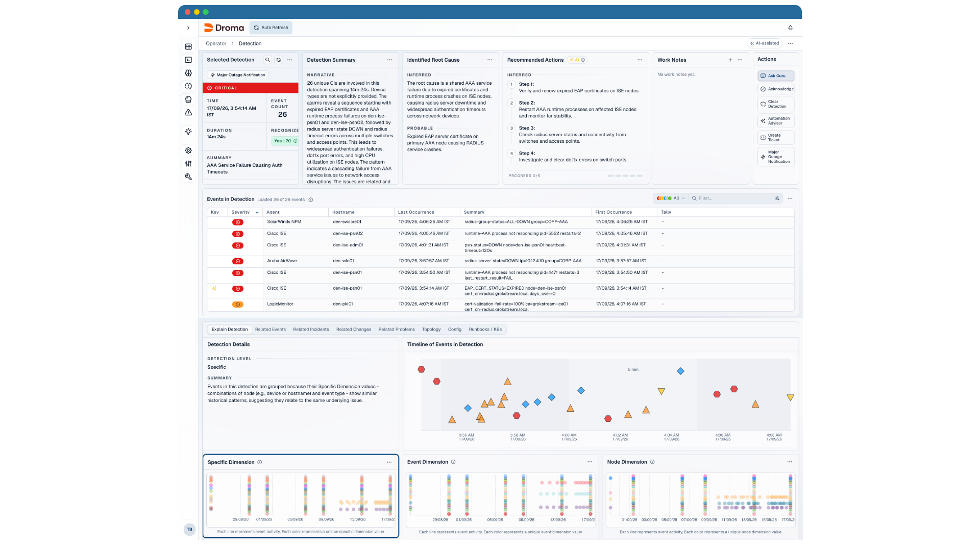Screen dimensions: 980x551
Task: Expand the left sidebar with the chevron
Action: (188, 28)
